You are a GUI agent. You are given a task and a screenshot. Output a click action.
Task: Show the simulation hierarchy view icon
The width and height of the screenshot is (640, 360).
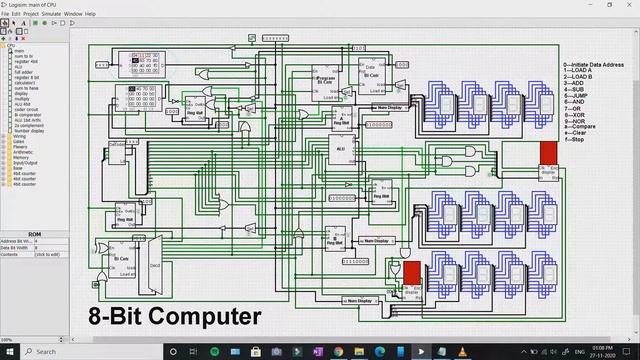click(x=11, y=31)
